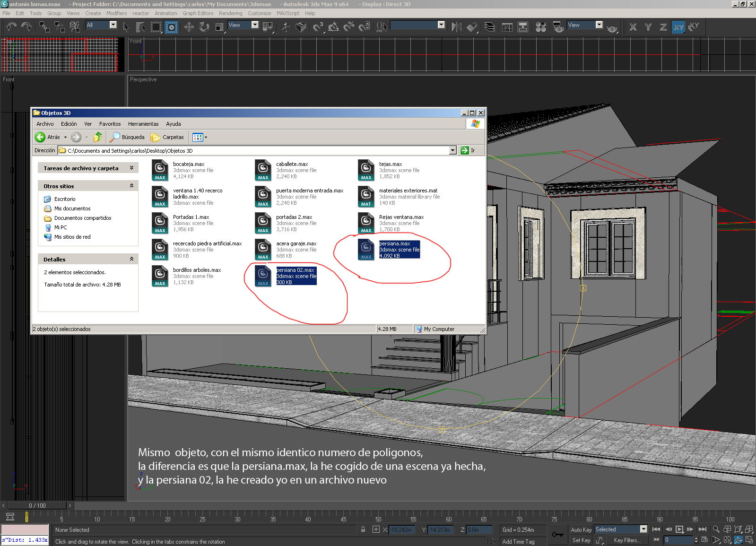
Task: Select the Select and Move tool
Action: tap(189, 27)
